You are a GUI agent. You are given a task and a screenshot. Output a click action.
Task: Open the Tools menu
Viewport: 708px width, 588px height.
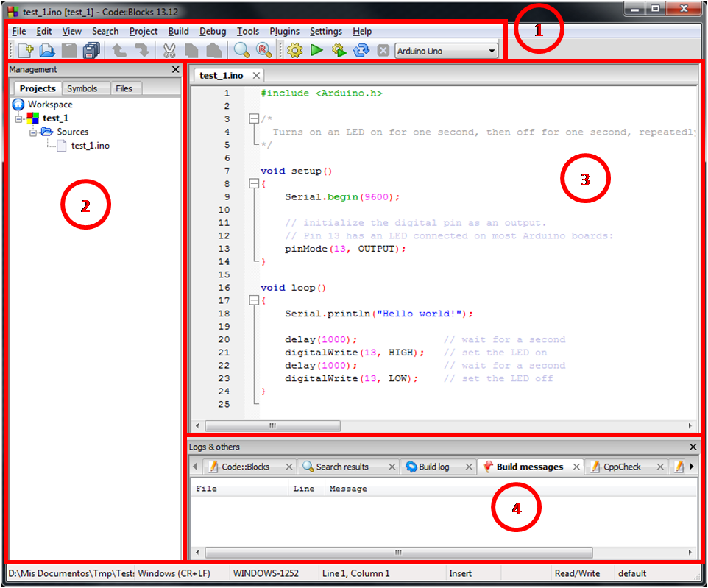coord(248,31)
